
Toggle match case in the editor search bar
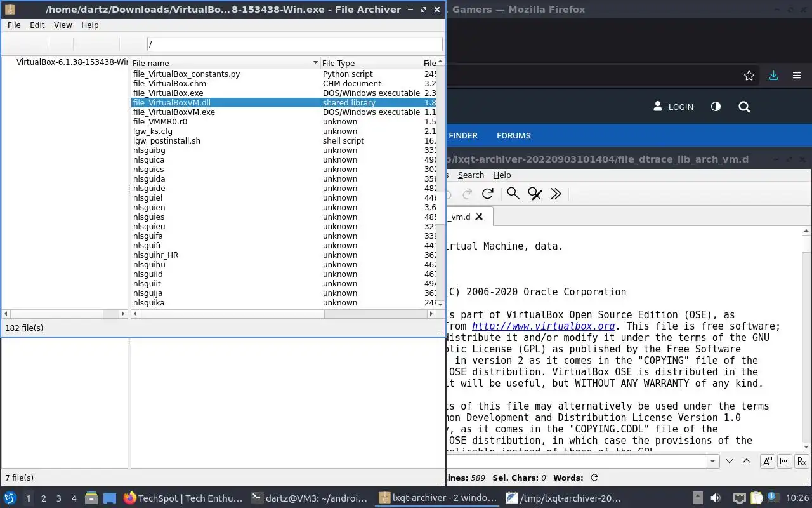tap(768, 461)
